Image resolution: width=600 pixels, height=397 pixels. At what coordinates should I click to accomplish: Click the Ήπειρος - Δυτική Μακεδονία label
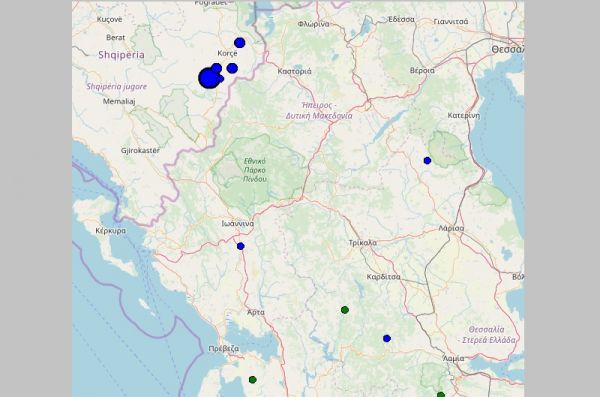[319, 110]
